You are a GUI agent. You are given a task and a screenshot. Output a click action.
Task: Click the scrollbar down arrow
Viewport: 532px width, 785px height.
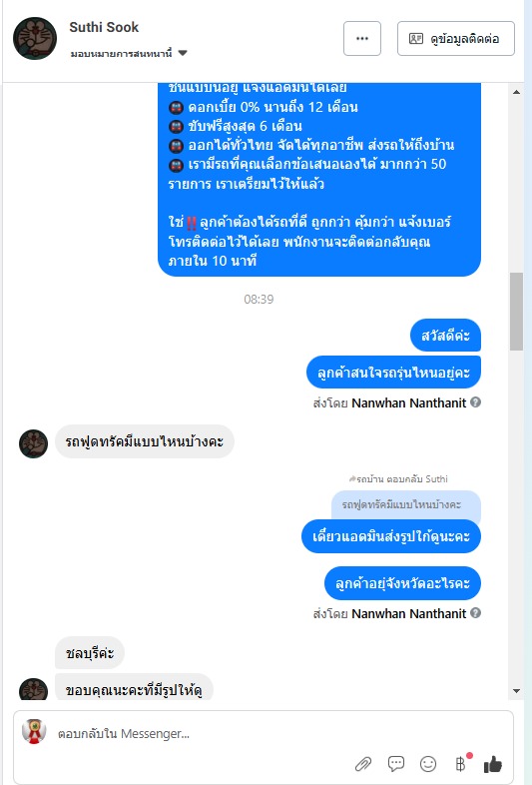click(516, 691)
